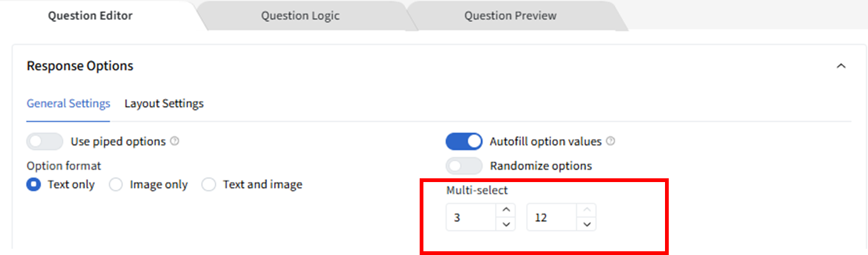This screenshot has width=868, height=255.
Task: Open the Question Logic tab
Action: tap(300, 16)
